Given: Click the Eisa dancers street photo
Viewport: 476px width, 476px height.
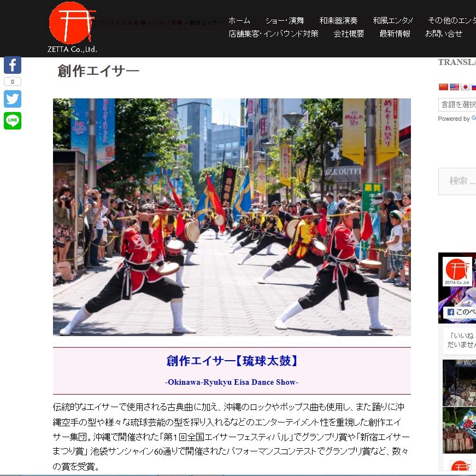Looking at the screenshot, I should 232,217.
